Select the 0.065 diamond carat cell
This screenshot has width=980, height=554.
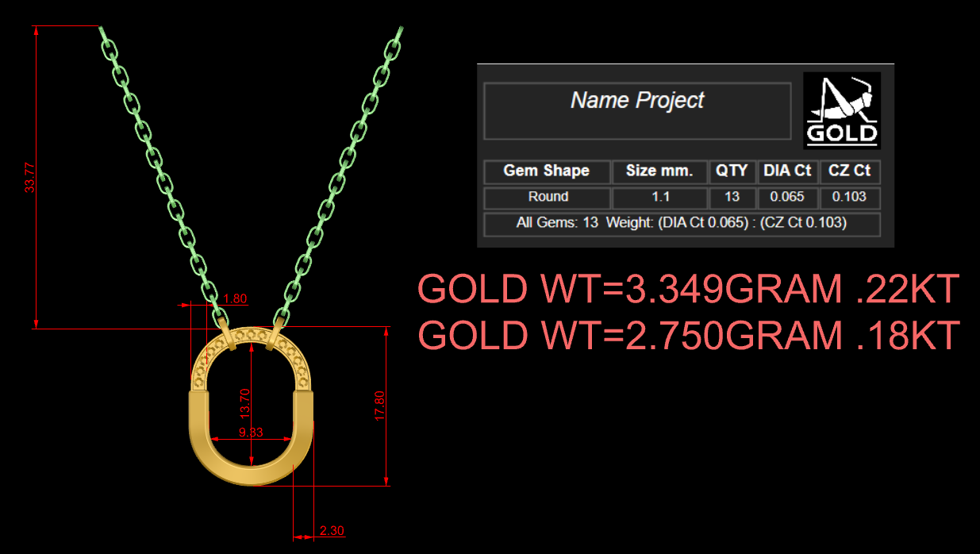787,198
